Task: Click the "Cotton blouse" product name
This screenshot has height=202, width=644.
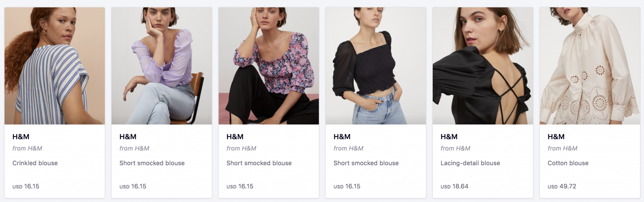Action: click(x=568, y=163)
